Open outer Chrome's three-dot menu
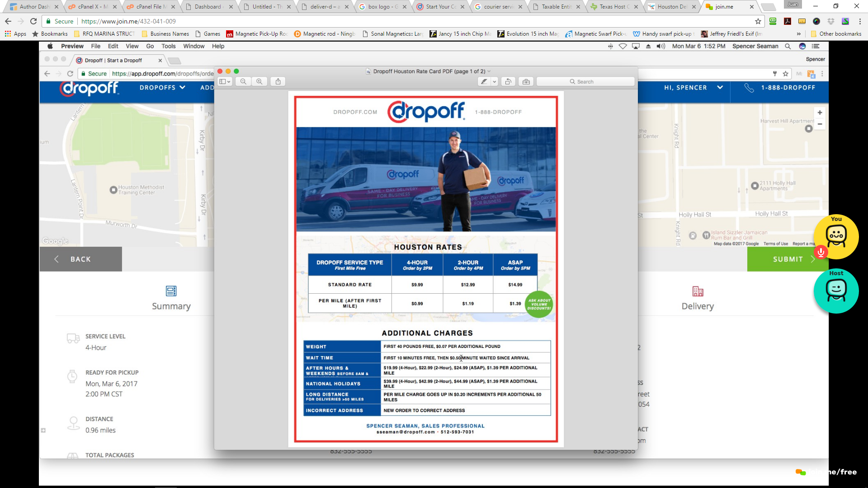Image resolution: width=868 pixels, height=488 pixels. coord(860,21)
